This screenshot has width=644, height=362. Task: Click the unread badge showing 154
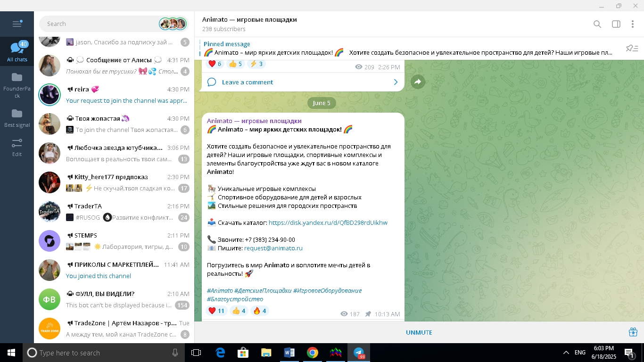[x=182, y=305]
